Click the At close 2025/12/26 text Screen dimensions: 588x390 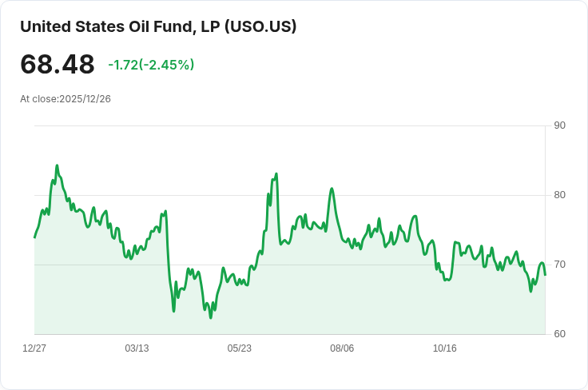66,98
